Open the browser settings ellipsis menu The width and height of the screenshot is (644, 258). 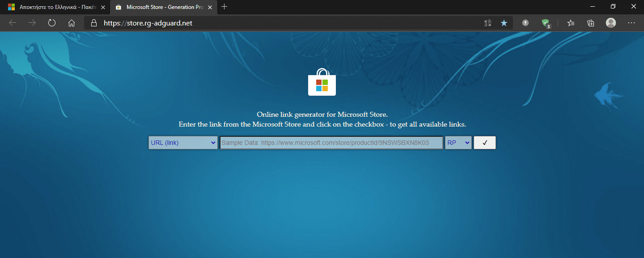[x=631, y=23]
